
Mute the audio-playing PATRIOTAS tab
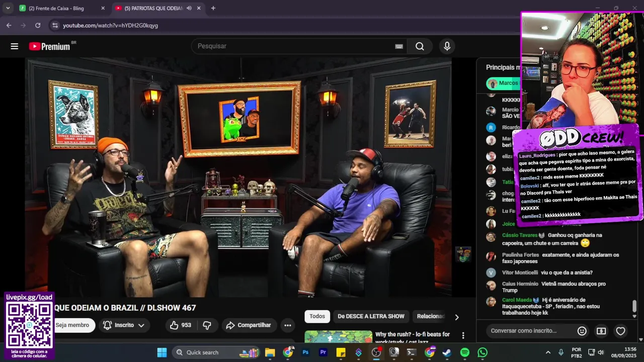[189, 8]
